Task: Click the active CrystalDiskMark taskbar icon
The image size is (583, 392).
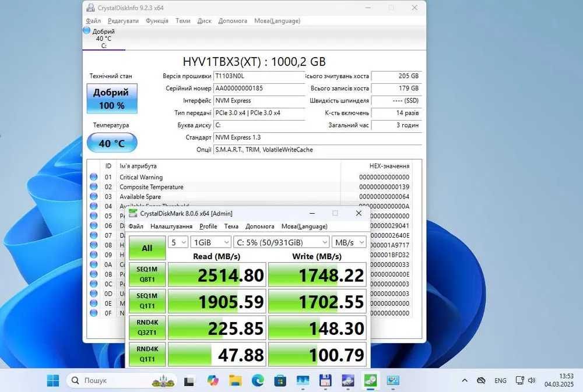Action: tap(370, 380)
